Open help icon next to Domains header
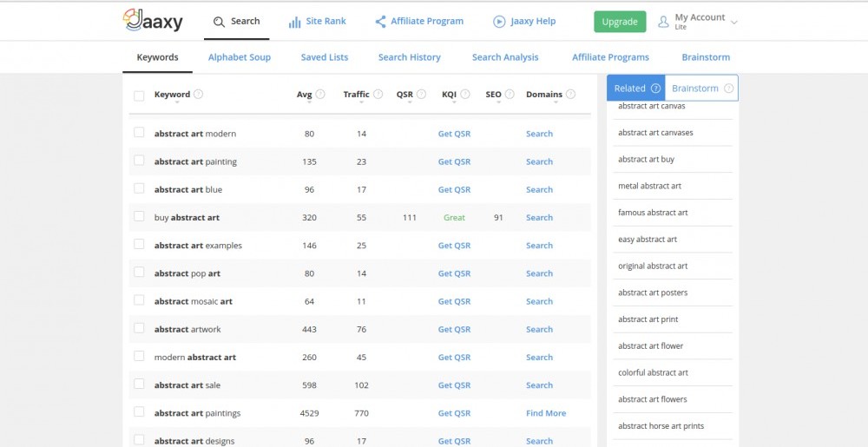The width and height of the screenshot is (868, 447). coord(571,94)
